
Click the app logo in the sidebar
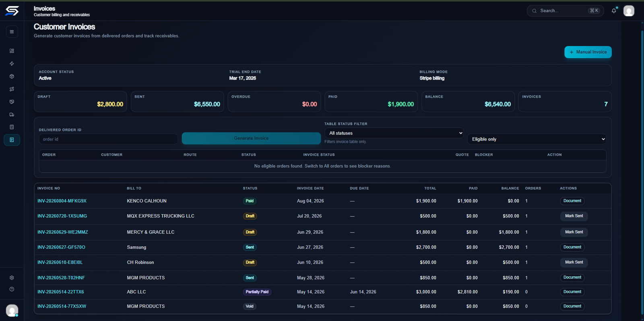click(12, 11)
